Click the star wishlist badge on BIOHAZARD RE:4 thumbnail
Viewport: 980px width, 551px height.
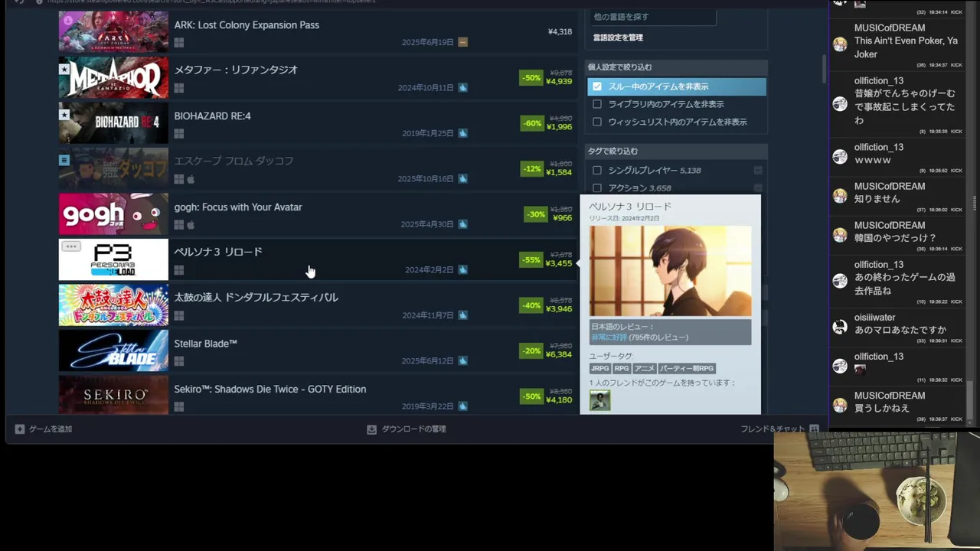click(64, 115)
